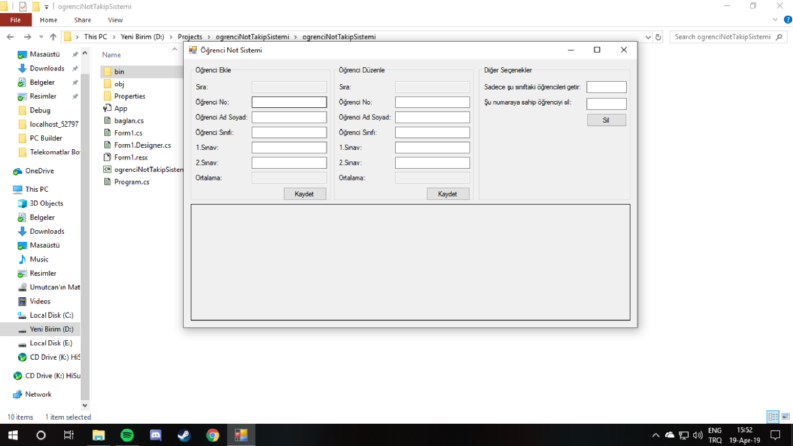This screenshot has width=793, height=446.
Task: Click the student number to delete field
Action: (x=606, y=104)
